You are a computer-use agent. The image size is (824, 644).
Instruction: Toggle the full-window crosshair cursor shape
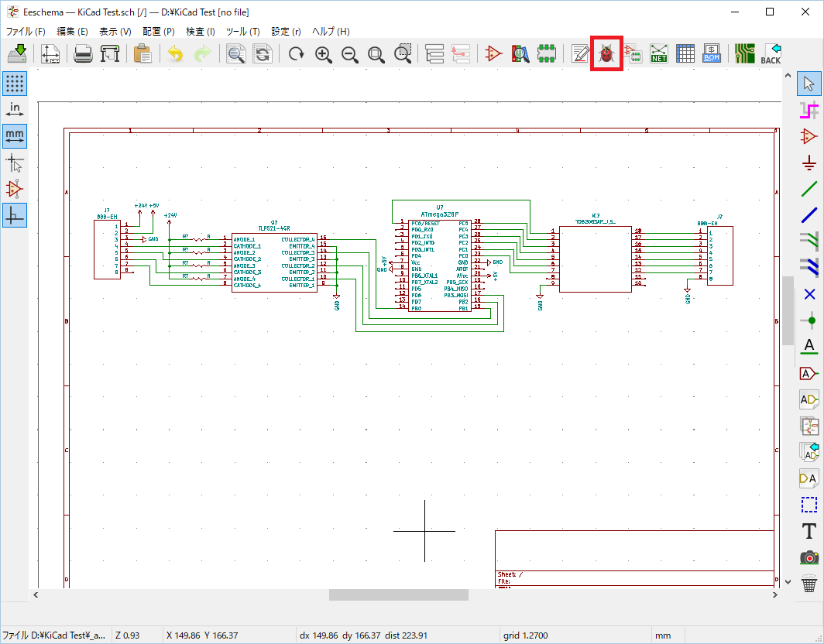15,163
